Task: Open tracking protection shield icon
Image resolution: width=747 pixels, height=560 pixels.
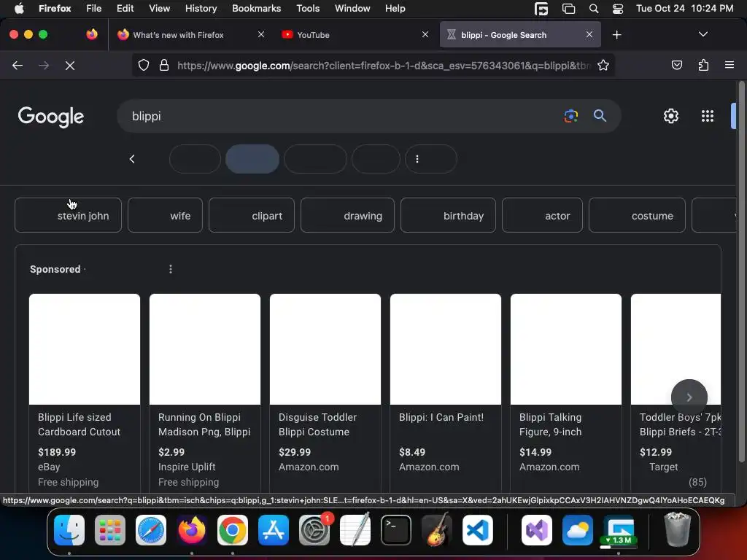Action: pyautogui.click(x=144, y=65)
